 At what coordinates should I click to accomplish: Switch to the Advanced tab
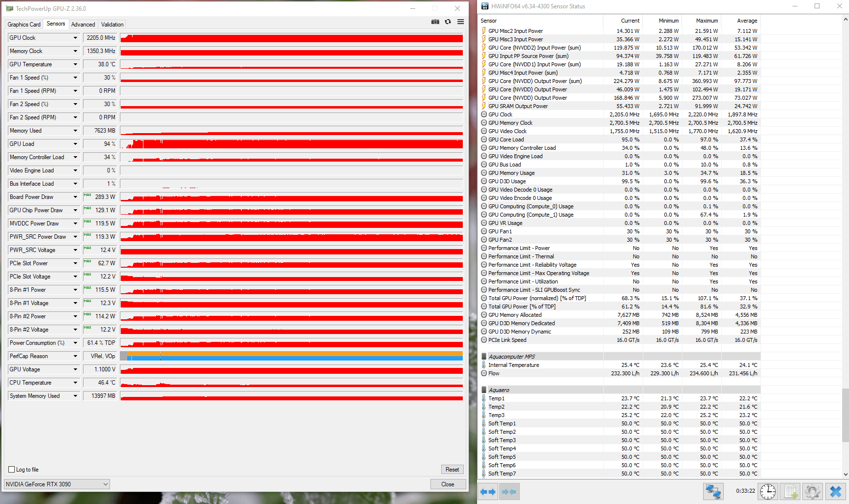pos(83,25)
